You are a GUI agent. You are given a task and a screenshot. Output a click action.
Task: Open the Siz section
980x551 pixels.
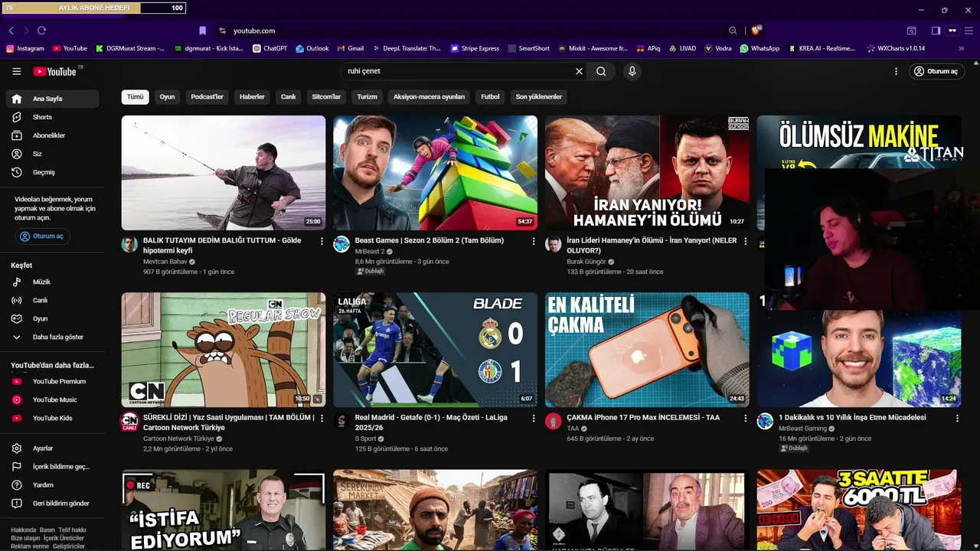52,154
